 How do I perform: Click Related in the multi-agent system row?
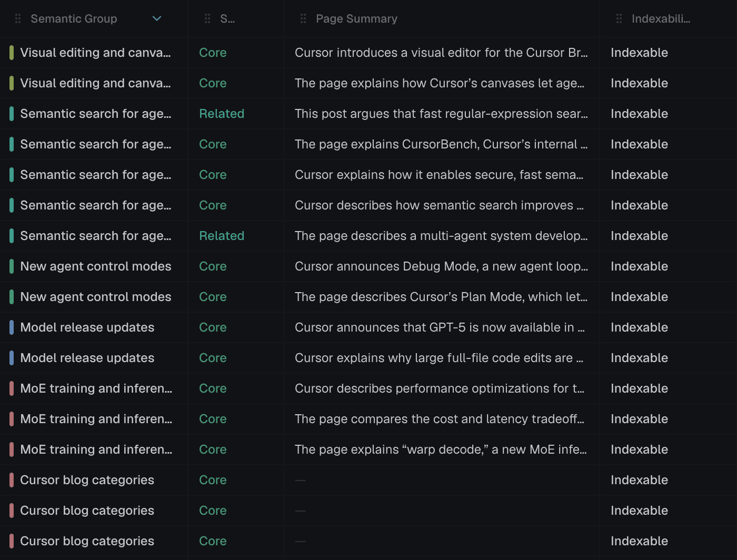pos(222,236)
